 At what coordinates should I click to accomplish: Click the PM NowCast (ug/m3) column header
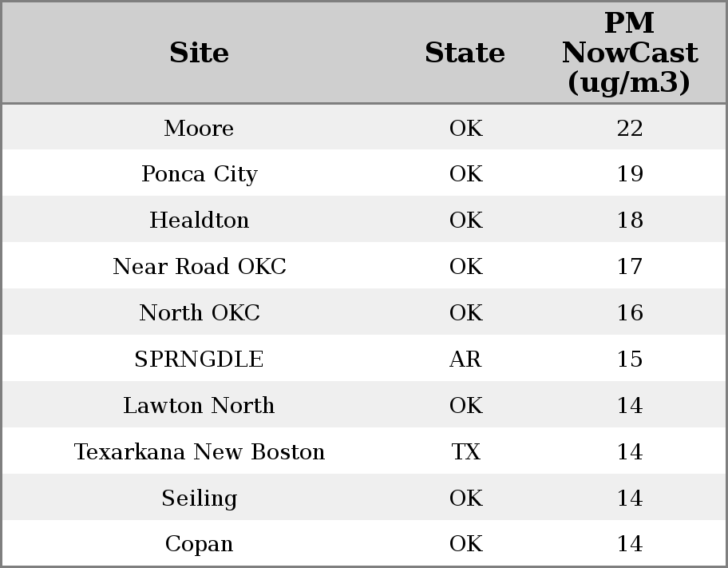(629, 53)
